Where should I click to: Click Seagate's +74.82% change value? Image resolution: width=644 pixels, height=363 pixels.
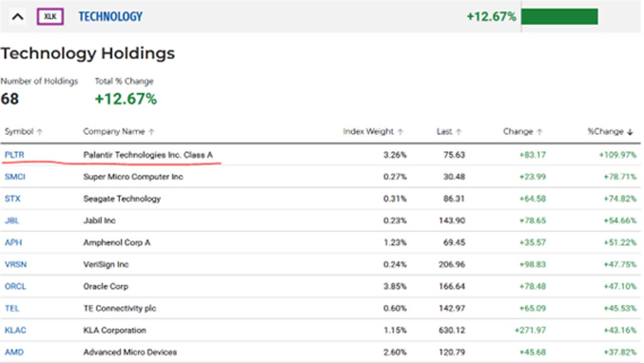(620, 199)
